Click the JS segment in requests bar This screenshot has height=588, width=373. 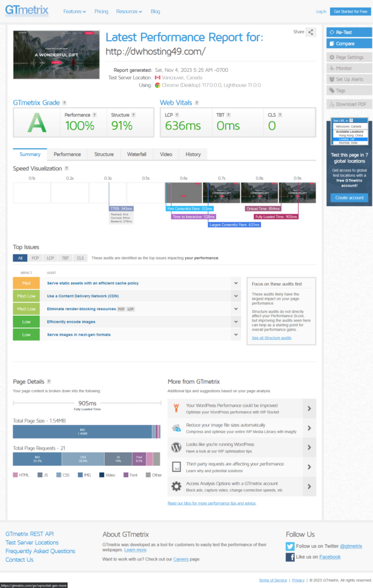click(118, 459)
